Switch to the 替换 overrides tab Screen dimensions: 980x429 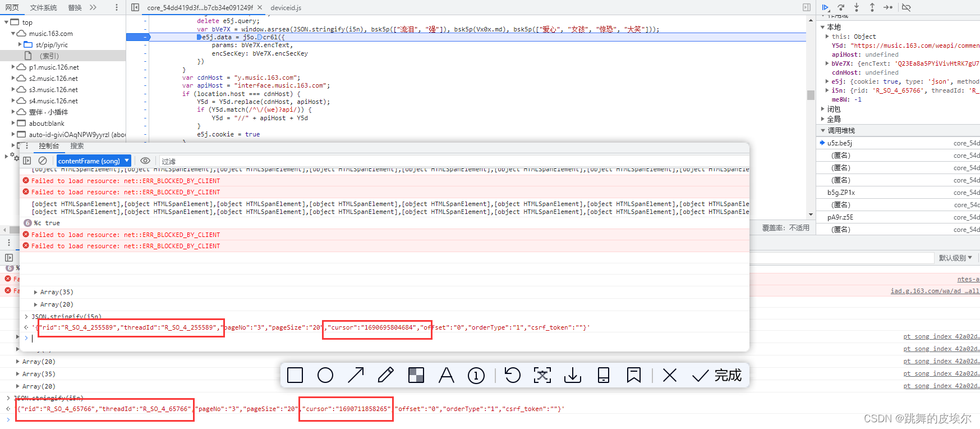coord(75,7)
